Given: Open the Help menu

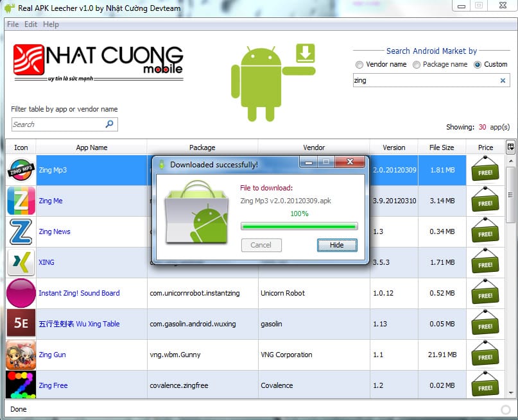Looking at the screenshot, I should point(50,24).
